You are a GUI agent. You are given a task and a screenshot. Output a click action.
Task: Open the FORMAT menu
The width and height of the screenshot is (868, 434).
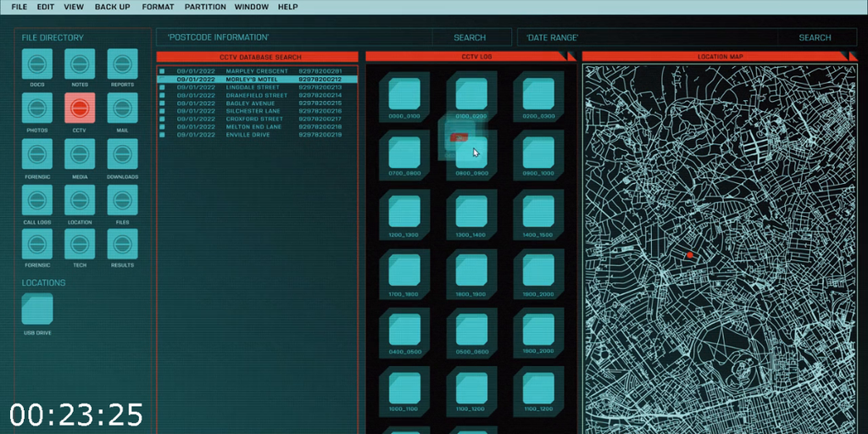[x=158, y=7]
